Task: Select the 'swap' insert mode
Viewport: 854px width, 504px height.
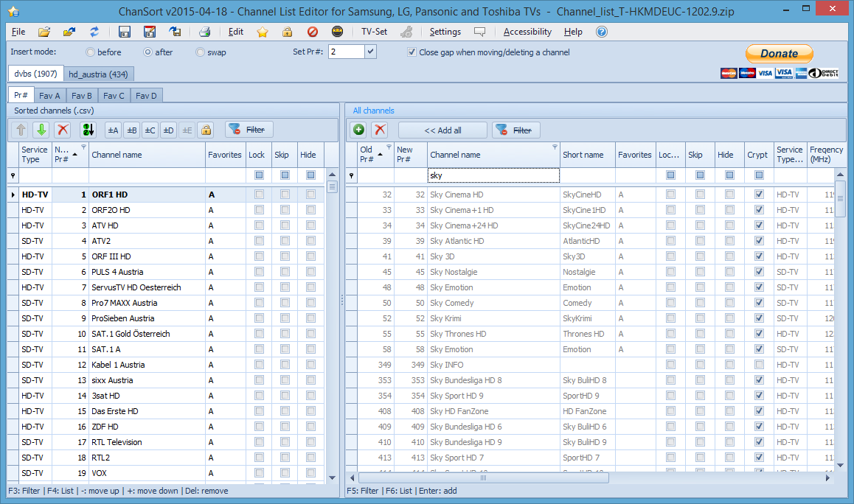Action: click(201, 52)
